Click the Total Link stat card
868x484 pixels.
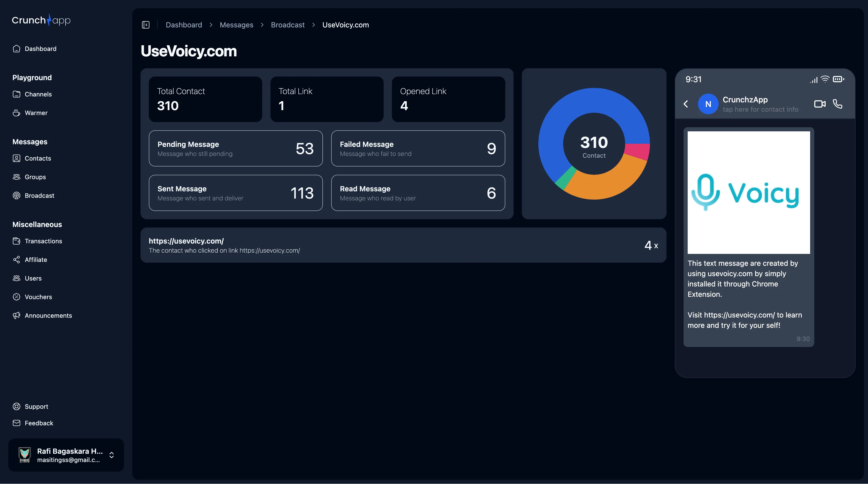(x=327, y=99)
